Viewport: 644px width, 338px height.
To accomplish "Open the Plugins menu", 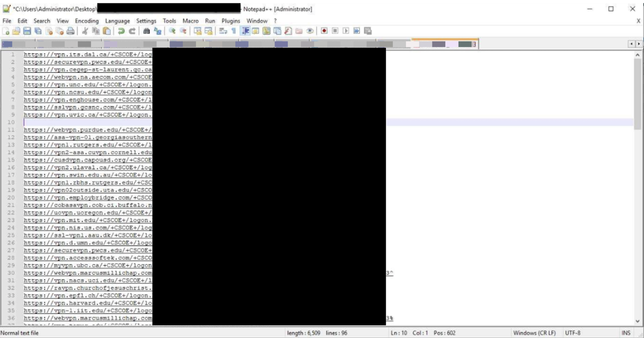I will click(231, 21).
